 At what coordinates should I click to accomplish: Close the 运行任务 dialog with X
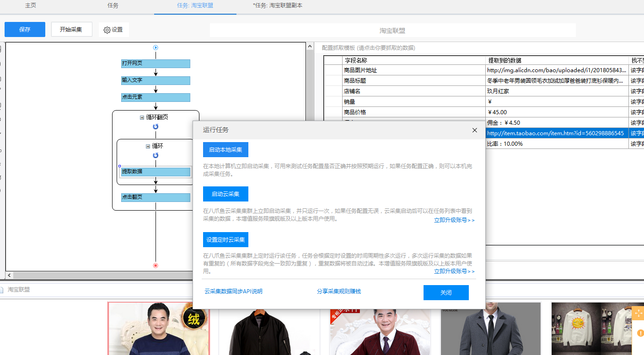(x=474, y=130)
